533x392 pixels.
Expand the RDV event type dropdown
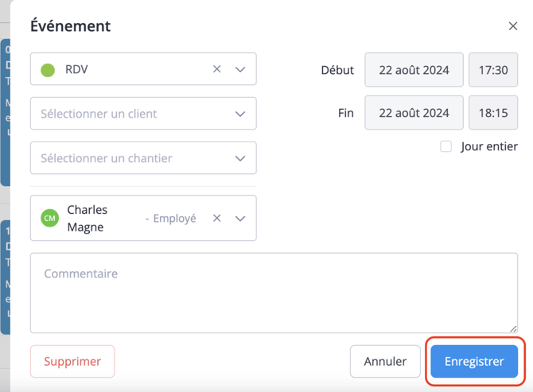click(x=240, y=70)
